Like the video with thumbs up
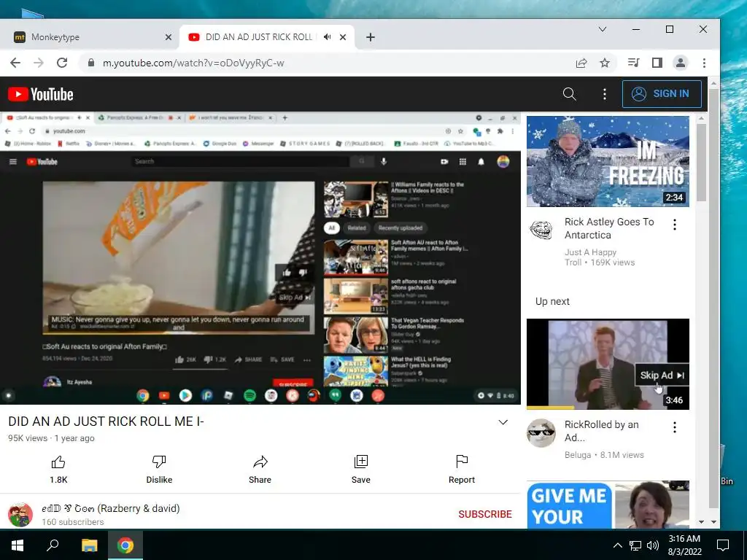Viewport: 747px width, 560px height. pos(58,462)
